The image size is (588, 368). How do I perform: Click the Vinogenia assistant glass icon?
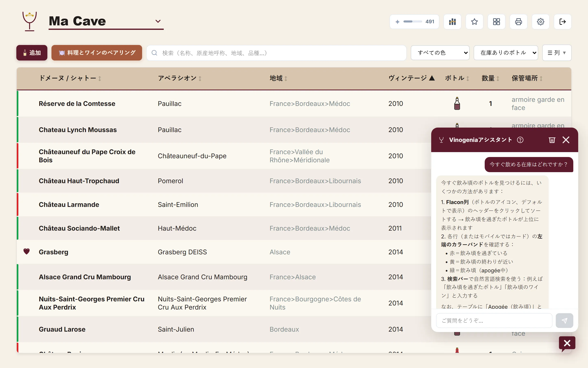tap(441, 140)
